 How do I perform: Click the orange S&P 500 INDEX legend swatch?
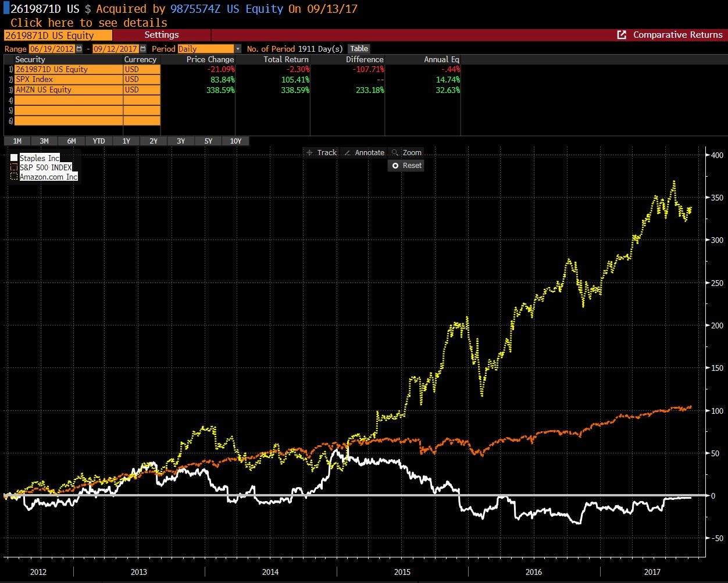[x=15, y=167]
